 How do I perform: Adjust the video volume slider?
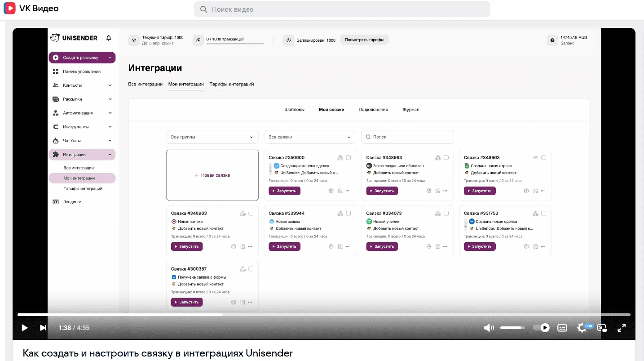[512, 328]
